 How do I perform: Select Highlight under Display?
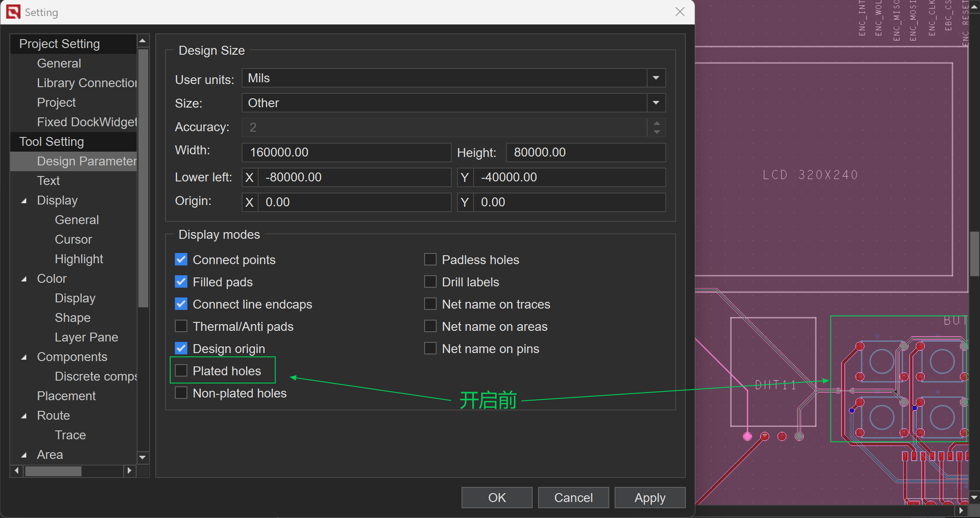coord(79,259)
